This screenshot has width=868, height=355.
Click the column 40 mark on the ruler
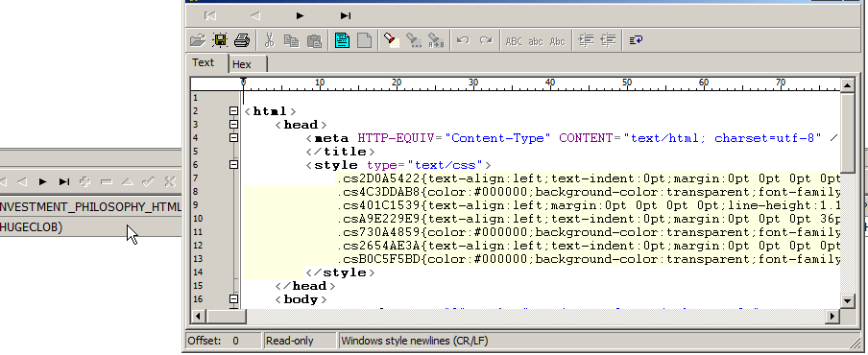(x=549, y=83)
